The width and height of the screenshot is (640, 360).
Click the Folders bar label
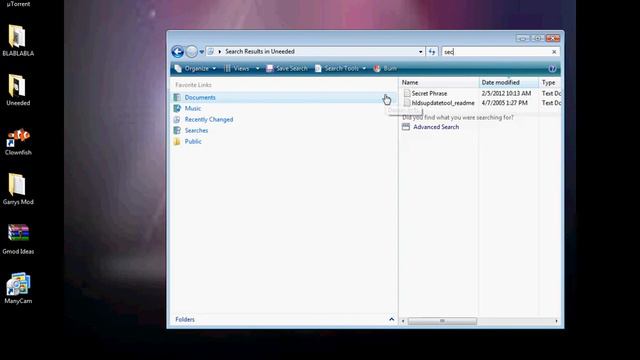pos(185,319)
